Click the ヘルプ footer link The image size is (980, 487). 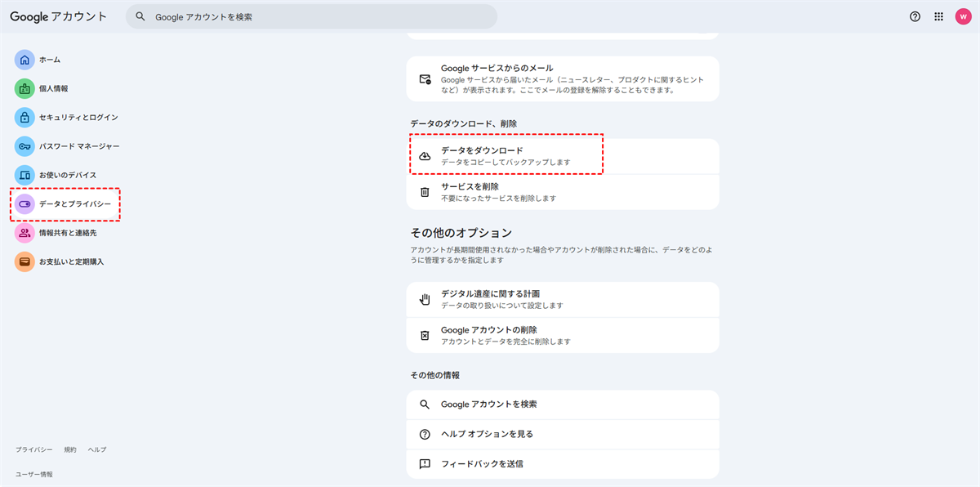(97, 450)
